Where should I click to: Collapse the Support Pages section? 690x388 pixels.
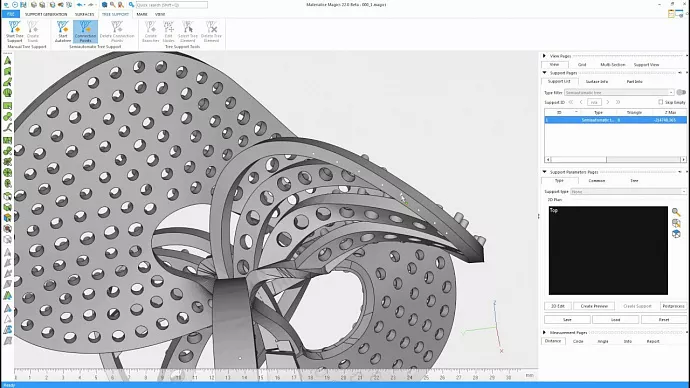click(544, 73)
